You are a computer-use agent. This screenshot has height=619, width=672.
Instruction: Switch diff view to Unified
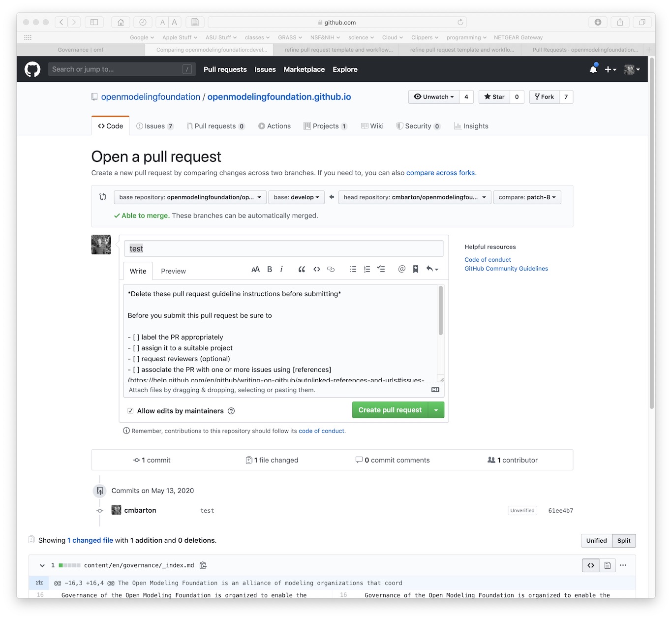click(x=596, y=540)
